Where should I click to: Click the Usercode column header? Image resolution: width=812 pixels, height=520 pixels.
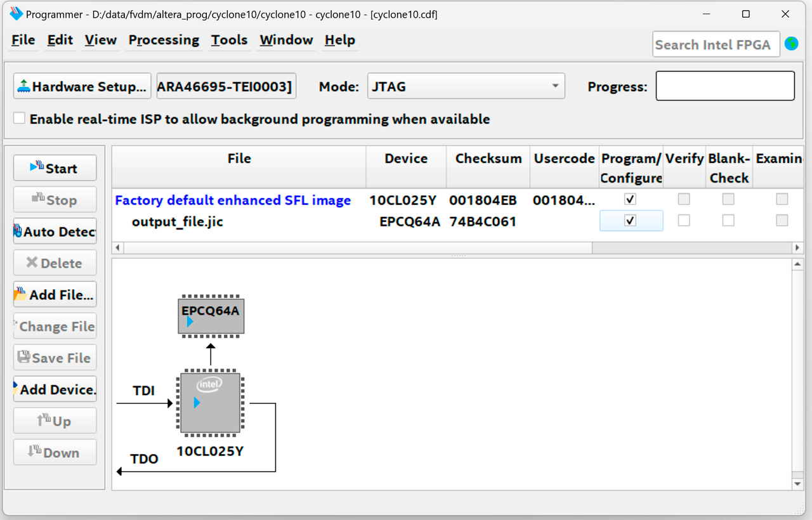(565, 167)
